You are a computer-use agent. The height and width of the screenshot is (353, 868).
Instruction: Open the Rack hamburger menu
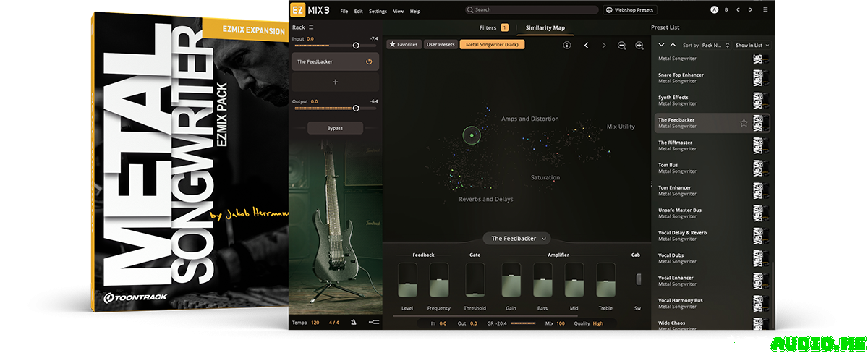pos(312,27)
